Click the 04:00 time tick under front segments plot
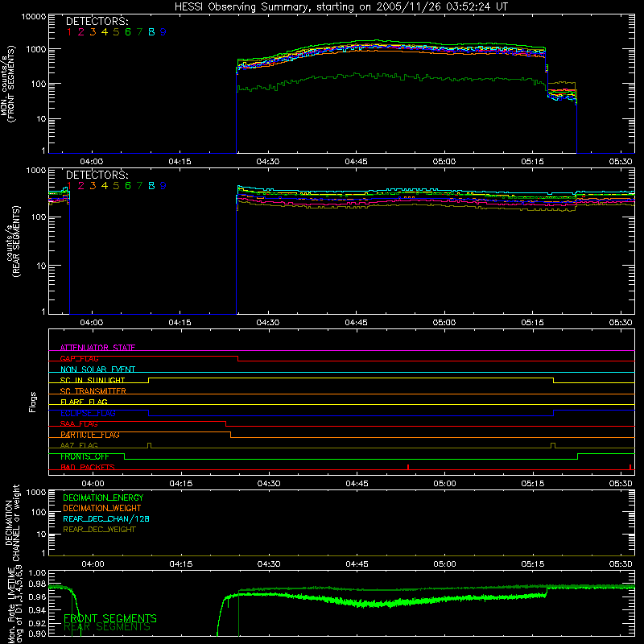Image resolution: width=644 pixels, height=644 pixels. pyautogui.click(x=91, y=162)
